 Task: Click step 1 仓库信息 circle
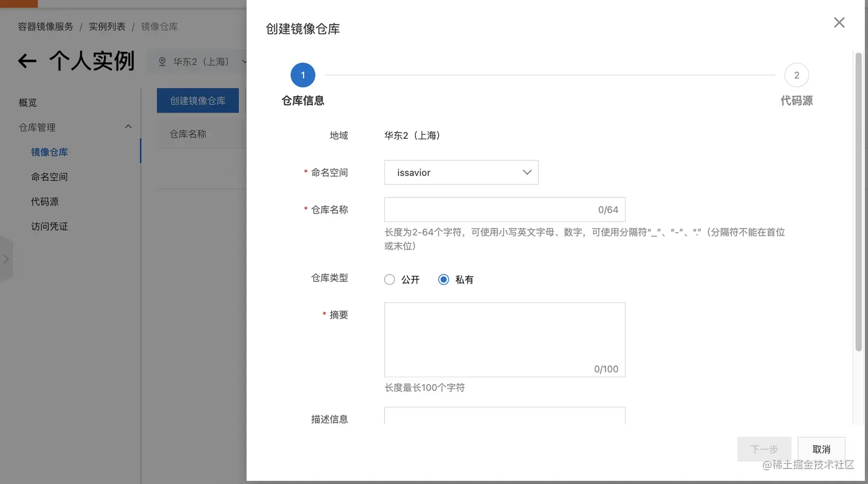pos(303,75)
